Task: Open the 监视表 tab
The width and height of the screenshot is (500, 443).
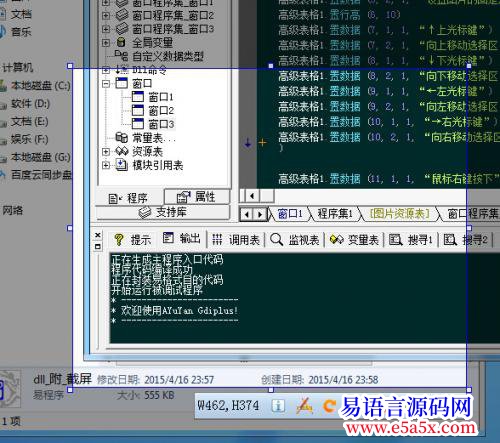Action: 295,240
